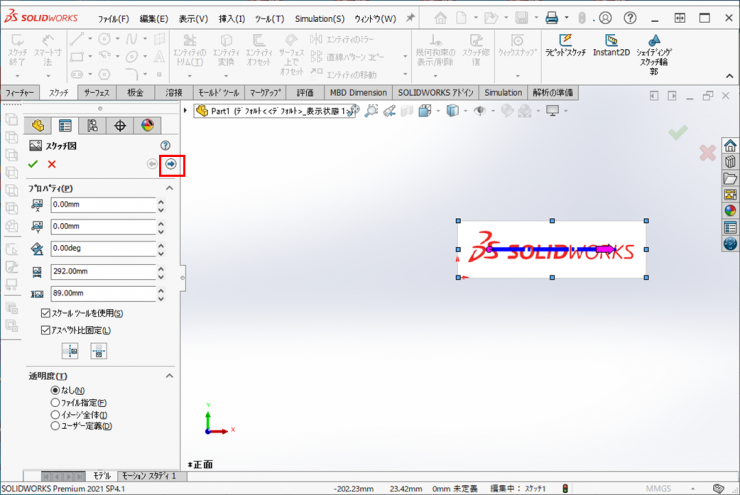Open the print icon in top toolbar
740x495 pixels.
551,18
